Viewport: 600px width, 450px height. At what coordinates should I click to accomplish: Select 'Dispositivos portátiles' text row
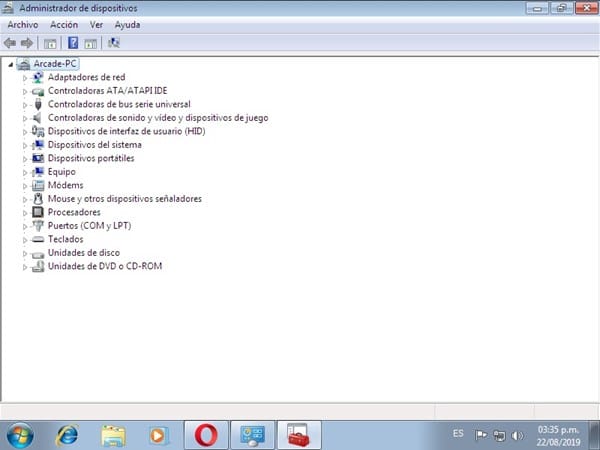point(91,158)
